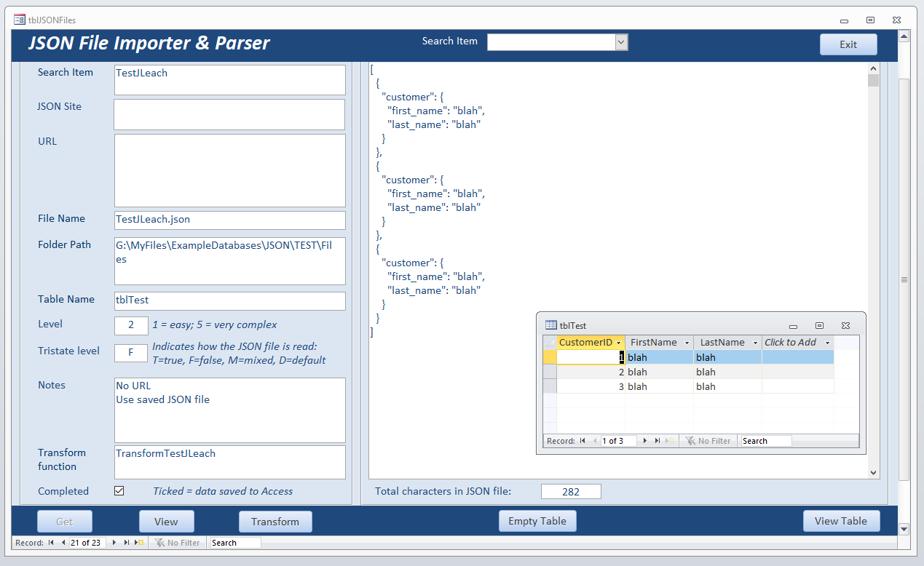The width and height of the screenshot is (924, 566).
Task: Click the Transform function field
Action: (x=230, y=462)
